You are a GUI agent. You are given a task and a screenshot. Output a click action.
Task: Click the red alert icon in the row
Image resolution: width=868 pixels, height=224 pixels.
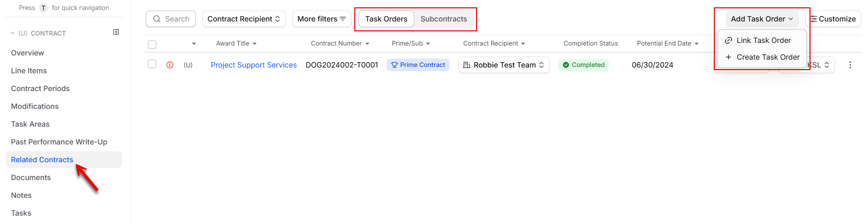170,65
